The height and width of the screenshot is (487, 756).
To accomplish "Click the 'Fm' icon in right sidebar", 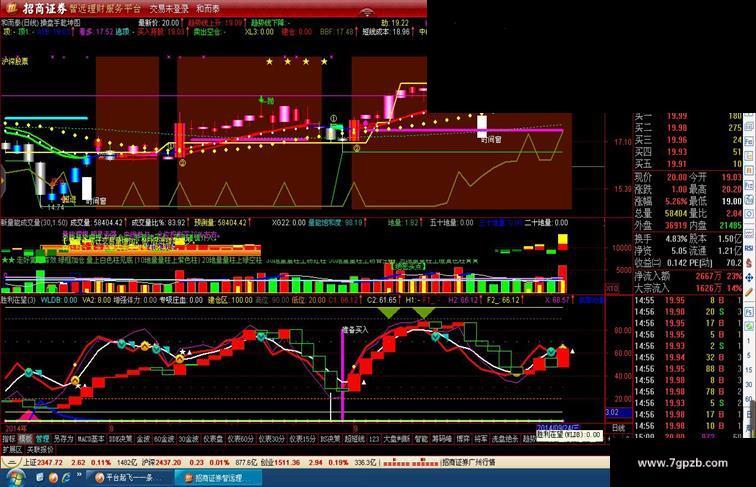I will pos(749,142).
